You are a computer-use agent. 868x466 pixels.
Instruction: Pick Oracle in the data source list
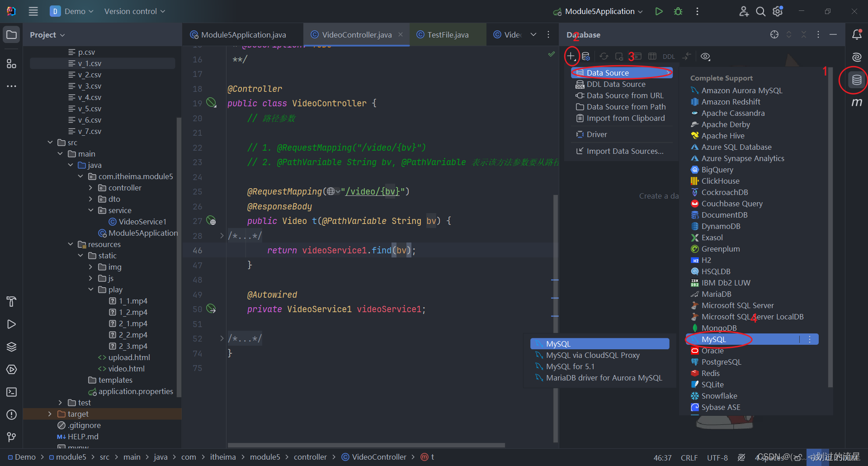click(x=752, y=351)
